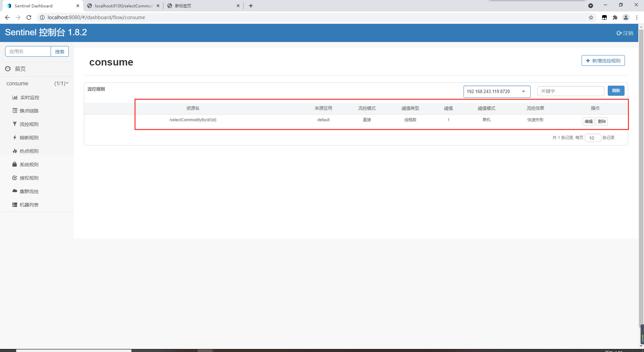Click the 资源名 column header
Viewport: 644px width, 352px height.
193,108
